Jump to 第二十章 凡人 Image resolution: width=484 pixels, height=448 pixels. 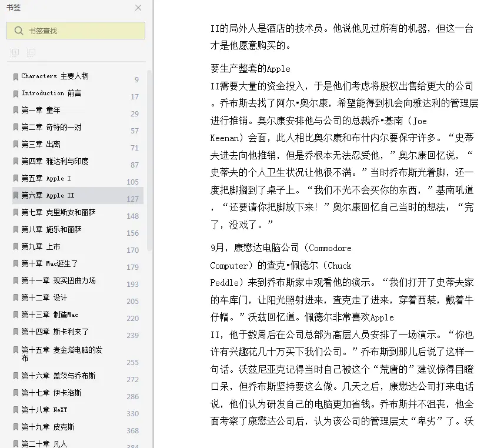point(44,444)
